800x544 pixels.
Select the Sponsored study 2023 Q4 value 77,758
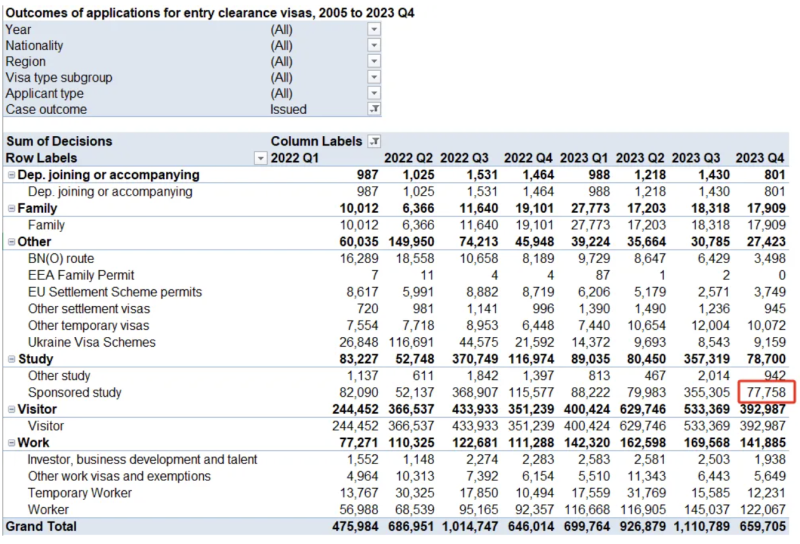click(x=766, y=393)
